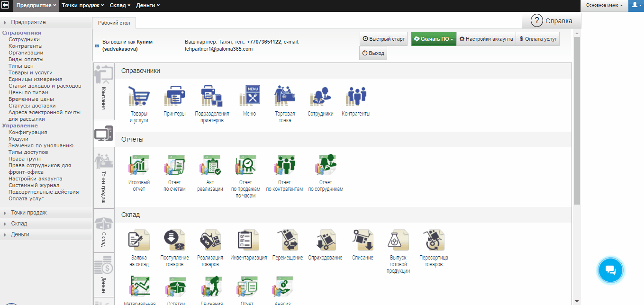Open the Списание warehouse icon
Screen dimensions: 644x305
coord(363,241)
